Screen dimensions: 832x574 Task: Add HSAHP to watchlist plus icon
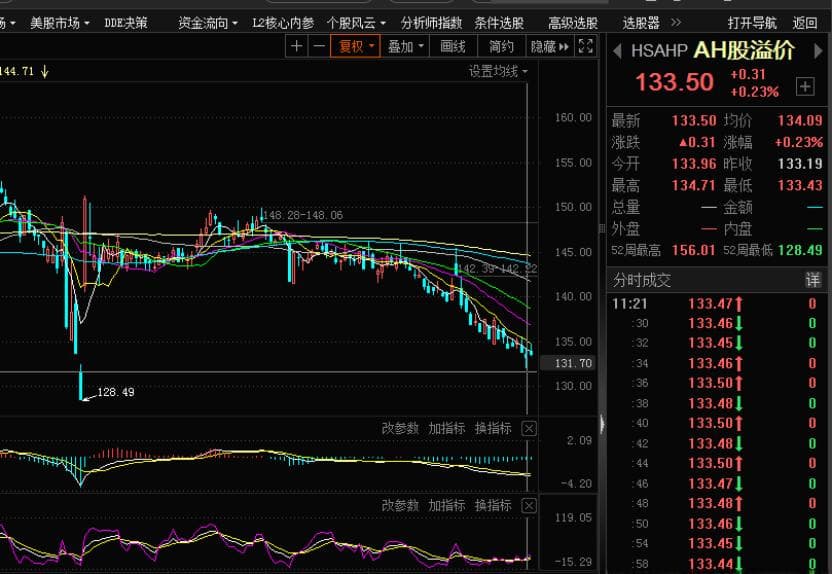pyautogui.click(x=804, y=86)
